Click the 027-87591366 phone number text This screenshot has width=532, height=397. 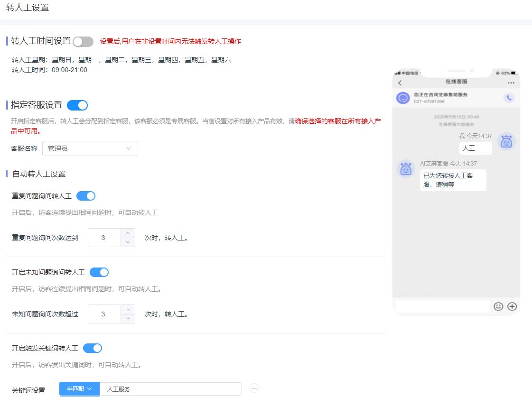(429, 102)
